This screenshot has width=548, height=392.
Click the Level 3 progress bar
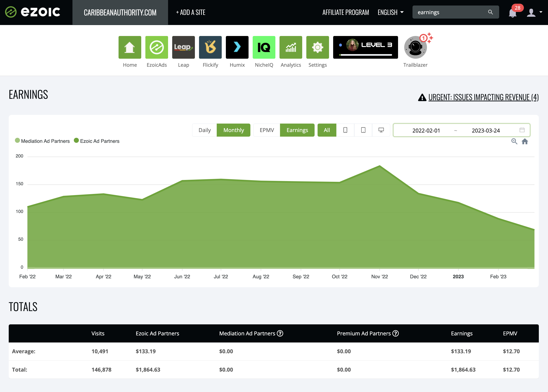click(x=365, y=55)
